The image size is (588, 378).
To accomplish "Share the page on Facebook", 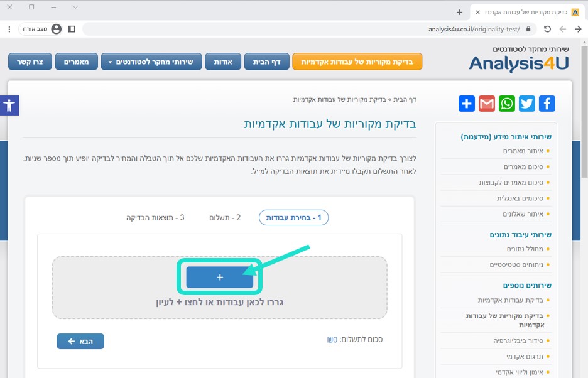I will 547,104.
